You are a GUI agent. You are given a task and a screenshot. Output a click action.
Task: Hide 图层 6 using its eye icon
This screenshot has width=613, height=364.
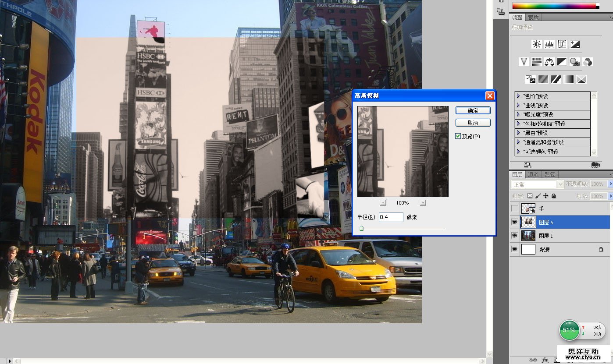tap(515, 223)
